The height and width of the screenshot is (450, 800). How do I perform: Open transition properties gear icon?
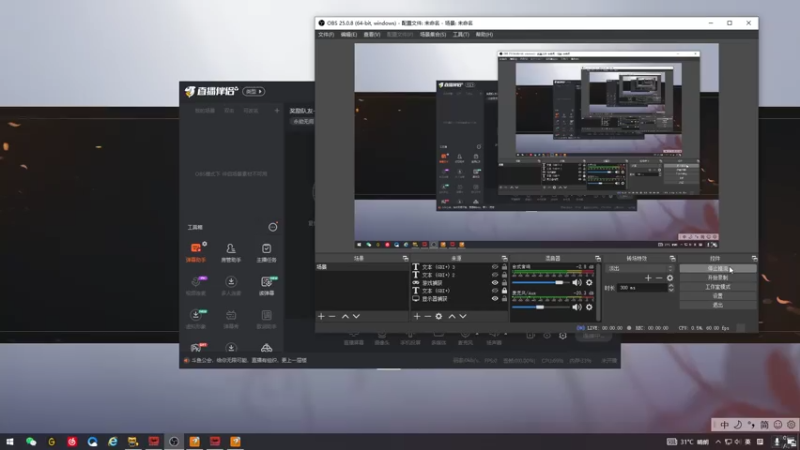[x=670, y=278]
